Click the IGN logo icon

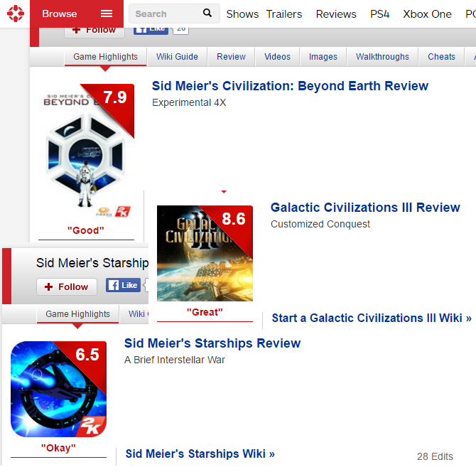point(15,14)
